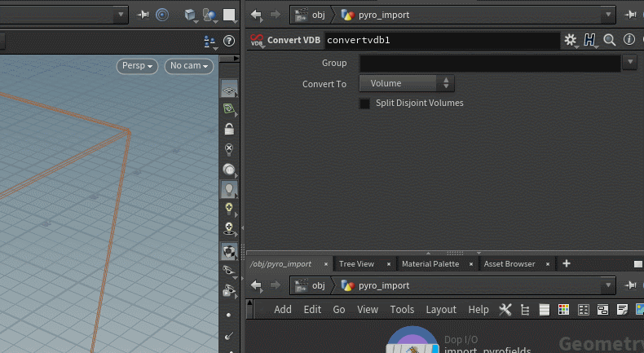The height and width of the screenshot is (353, 644).
Task: Edit the node name convertvdb1 field
Action: click(x=442, y=40)
